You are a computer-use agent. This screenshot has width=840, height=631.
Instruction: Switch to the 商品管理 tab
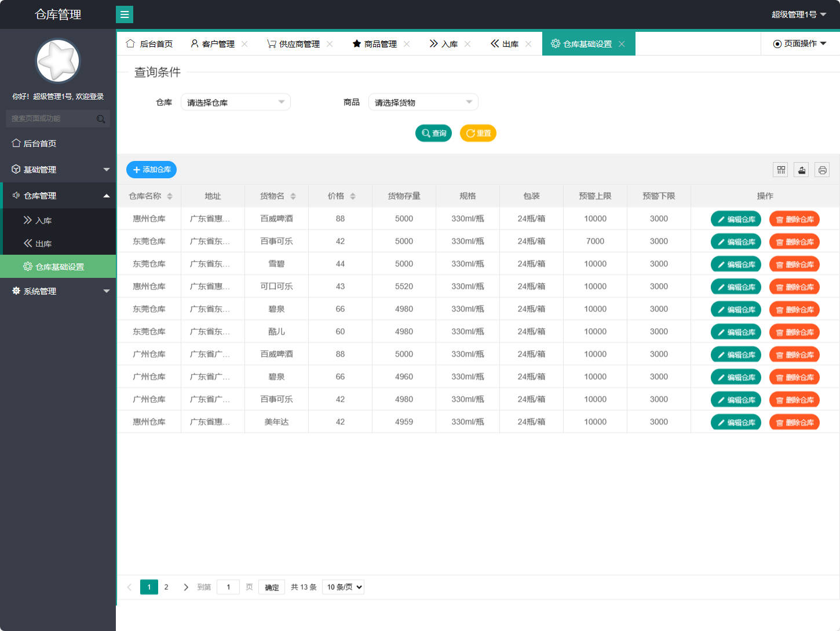(379, 43)
